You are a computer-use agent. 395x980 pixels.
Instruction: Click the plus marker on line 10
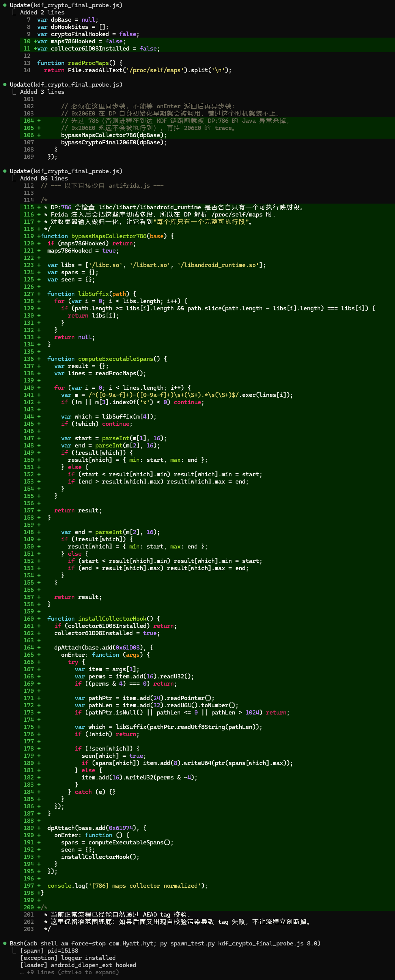35,41
